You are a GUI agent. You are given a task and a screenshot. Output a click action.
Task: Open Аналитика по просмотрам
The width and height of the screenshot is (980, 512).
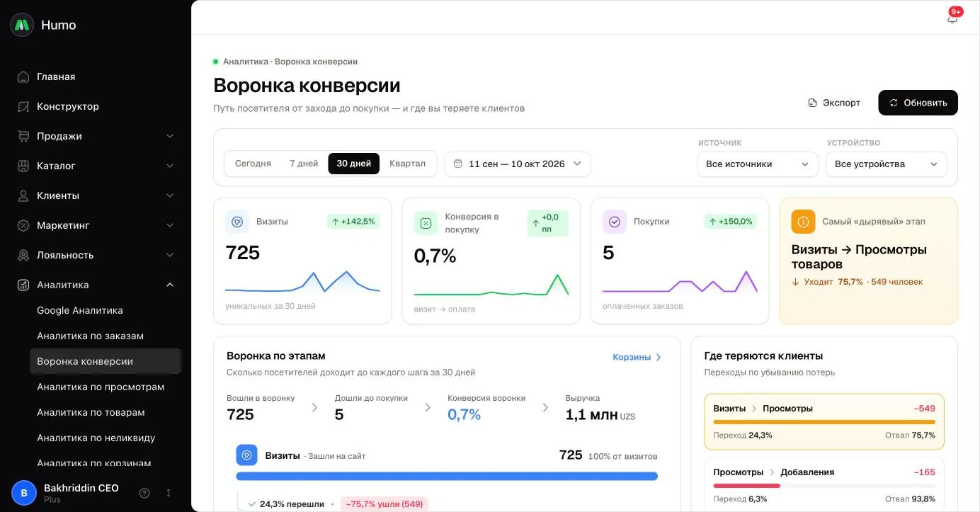pos(106,387)
